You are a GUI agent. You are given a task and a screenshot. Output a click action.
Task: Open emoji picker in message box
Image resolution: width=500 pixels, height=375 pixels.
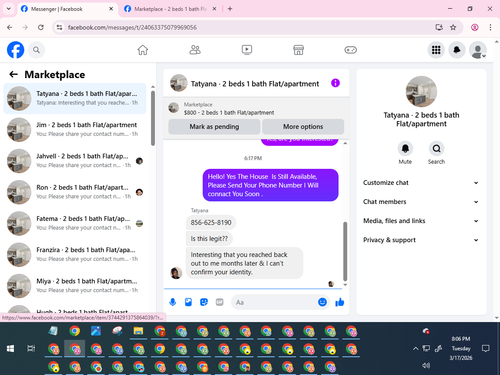click(x=322, y=302)
